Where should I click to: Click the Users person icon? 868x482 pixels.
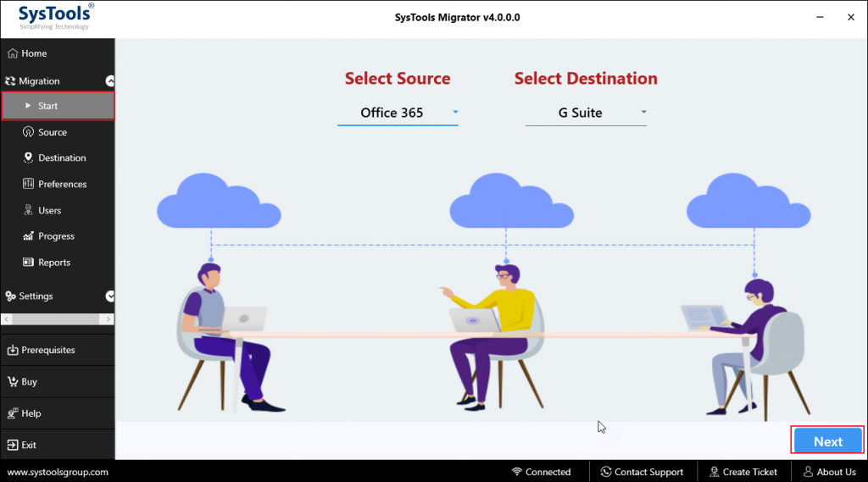[28, 210]
